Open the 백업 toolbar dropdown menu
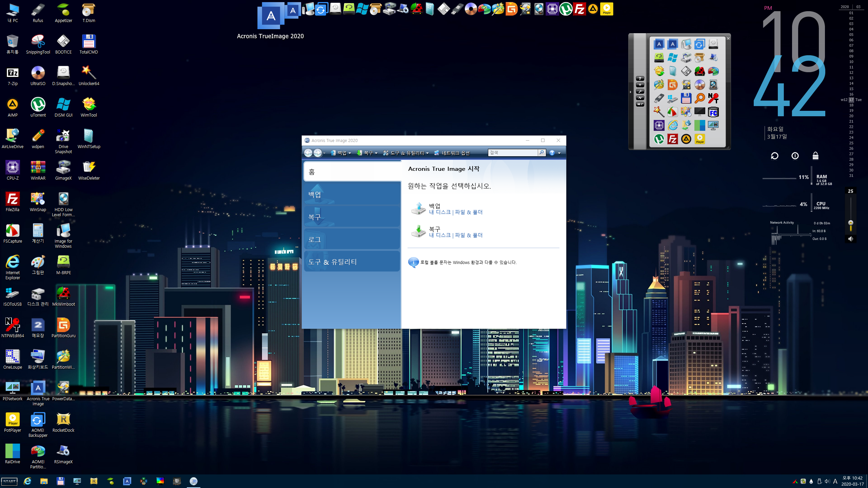Screen dimensions: 868x488 (x=341, y=153)
